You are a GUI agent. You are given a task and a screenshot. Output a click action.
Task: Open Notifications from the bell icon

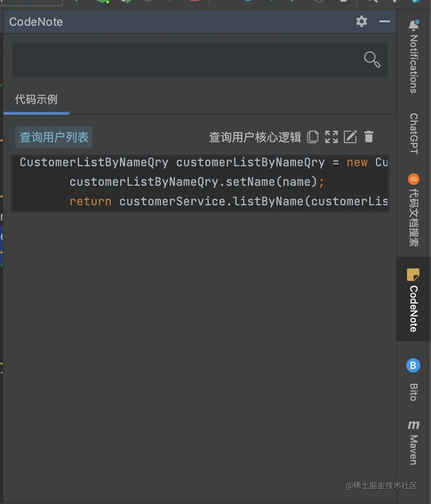pyautogui.click(x=413, y=24)
